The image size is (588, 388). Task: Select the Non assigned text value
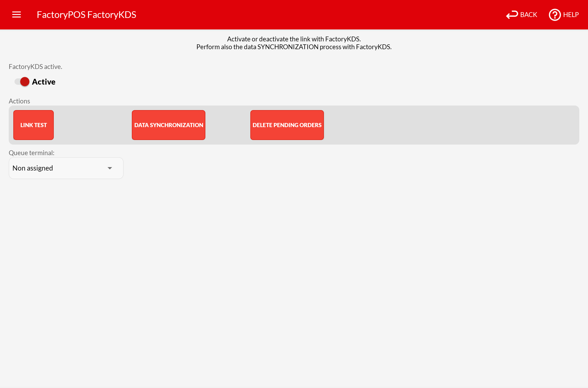pyautogui.click(x=33, y=168)
